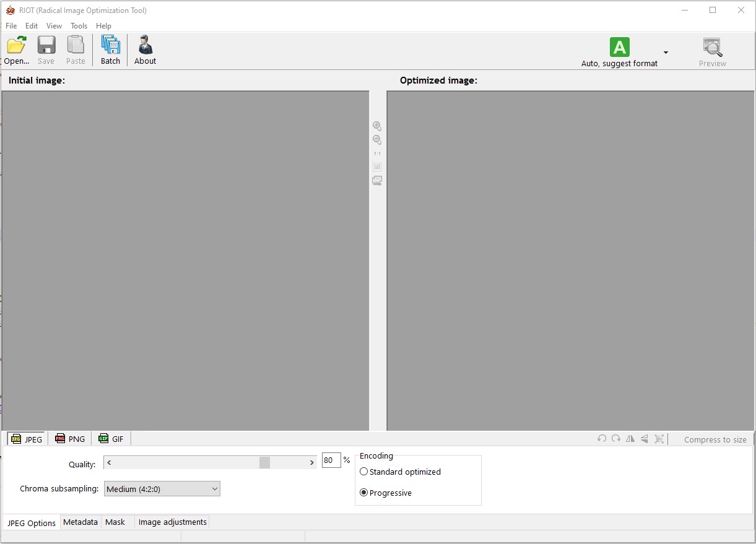The height and width of the screenshot is (544, 756).
Task: Click the green Auto suggest format icon
Action: click(x=619, y=47)
